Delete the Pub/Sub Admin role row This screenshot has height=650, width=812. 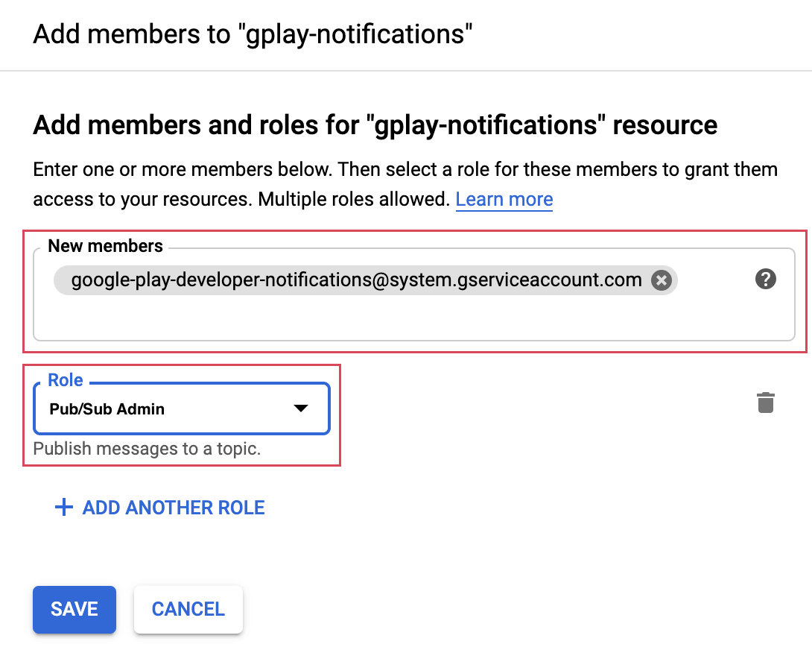765,403
